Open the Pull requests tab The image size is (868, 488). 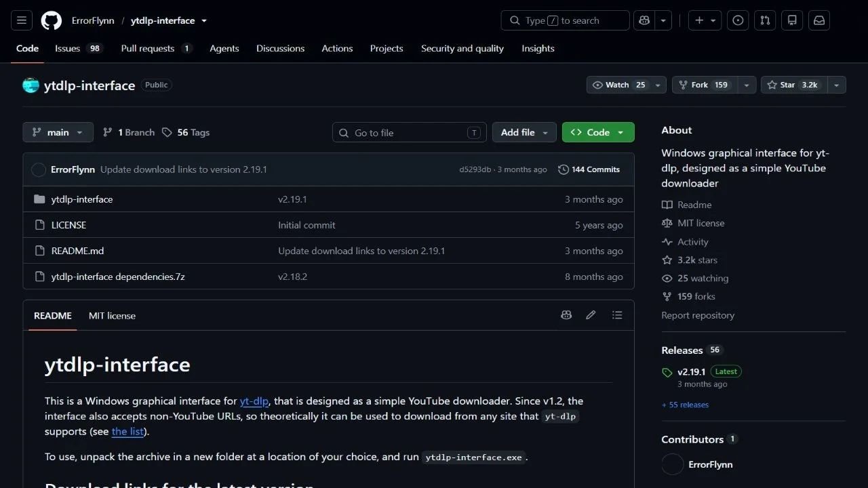point(157,48)
